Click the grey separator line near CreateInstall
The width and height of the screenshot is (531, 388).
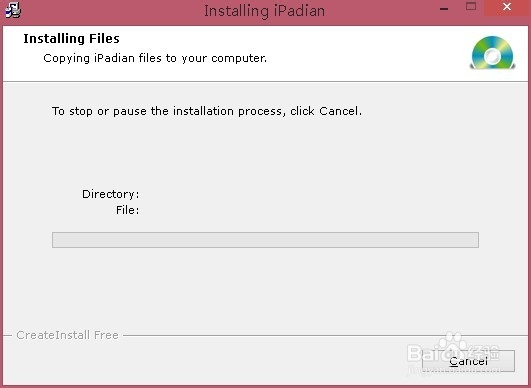click(x=325, y=336)
